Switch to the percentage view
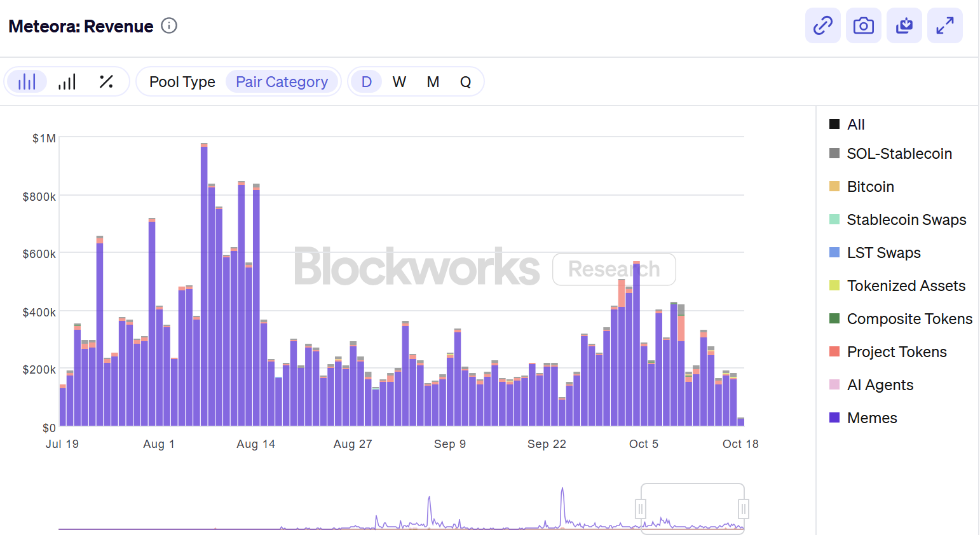 coord(106,82)
